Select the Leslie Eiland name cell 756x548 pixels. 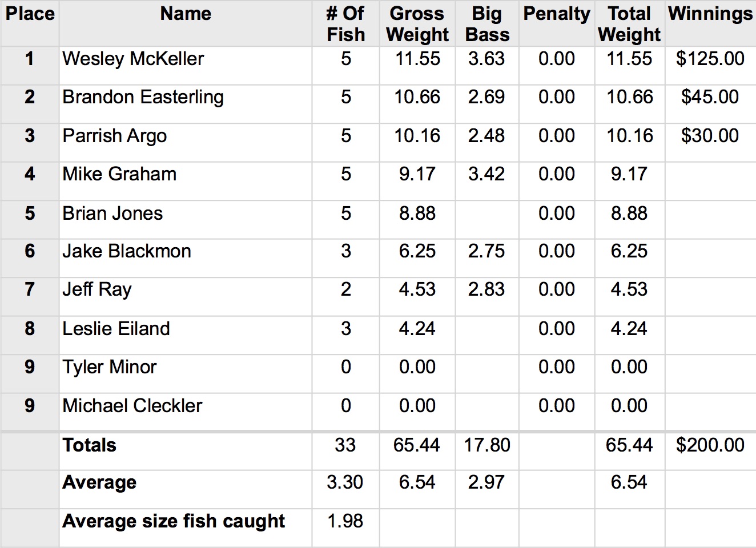coord(116,329)
